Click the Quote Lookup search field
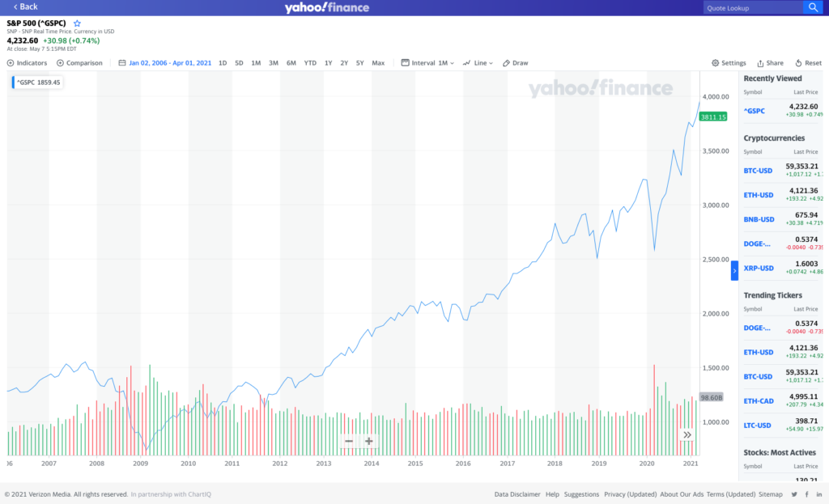The image size is (829, 504). coord(751,8)
